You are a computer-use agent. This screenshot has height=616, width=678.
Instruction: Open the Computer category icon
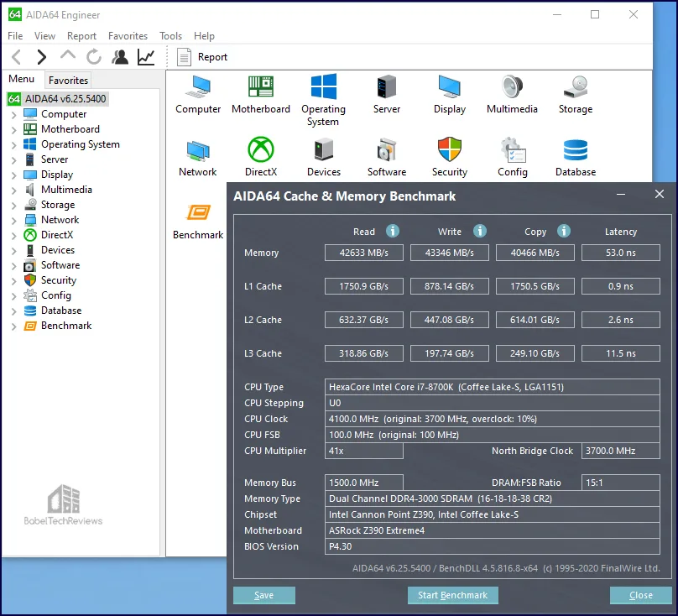tap(198, 94)
